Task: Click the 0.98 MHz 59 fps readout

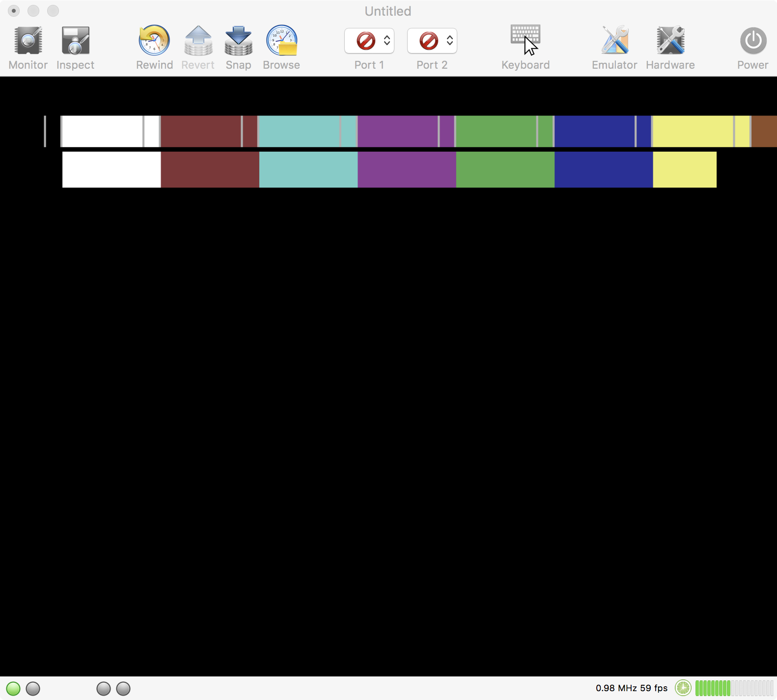Action: pyautogui.click(x=632, y=688)
